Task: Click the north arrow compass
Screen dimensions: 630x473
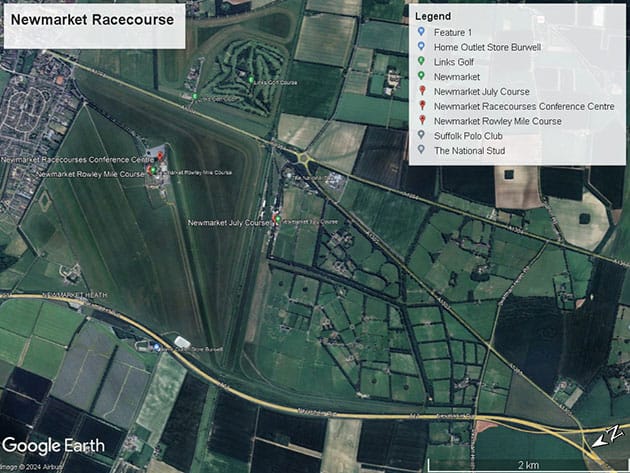Action: click(608, 437)
